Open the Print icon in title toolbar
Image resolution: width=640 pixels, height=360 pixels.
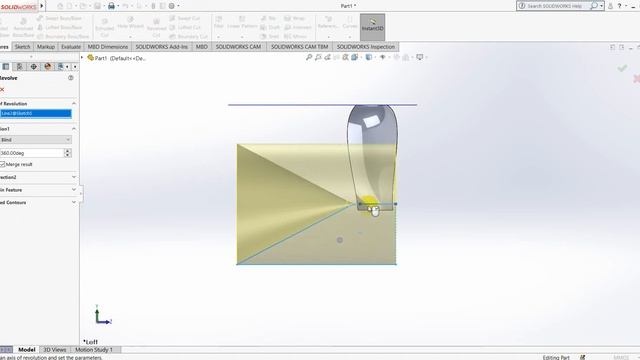pyautogui.click(x=111, y=6)
